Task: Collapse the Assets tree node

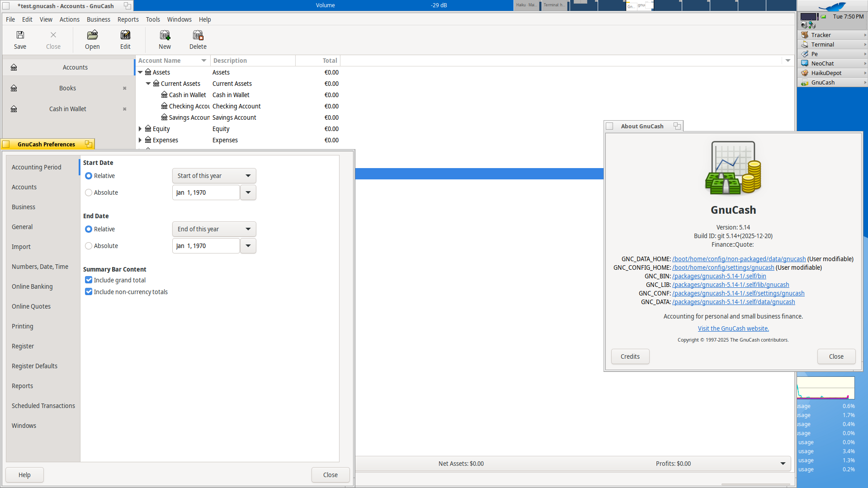Action: pyautogui.click(x=140, y=72)
